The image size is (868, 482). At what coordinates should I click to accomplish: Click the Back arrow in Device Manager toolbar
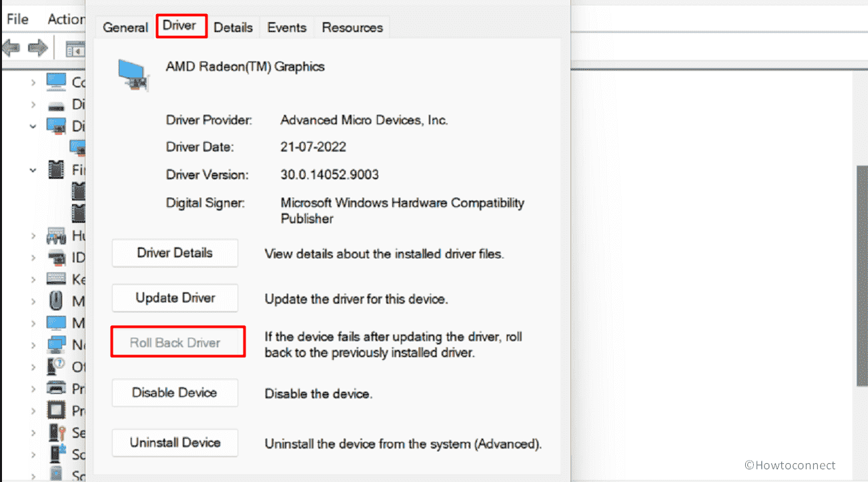pyautogui.click(x=11, y=47)
